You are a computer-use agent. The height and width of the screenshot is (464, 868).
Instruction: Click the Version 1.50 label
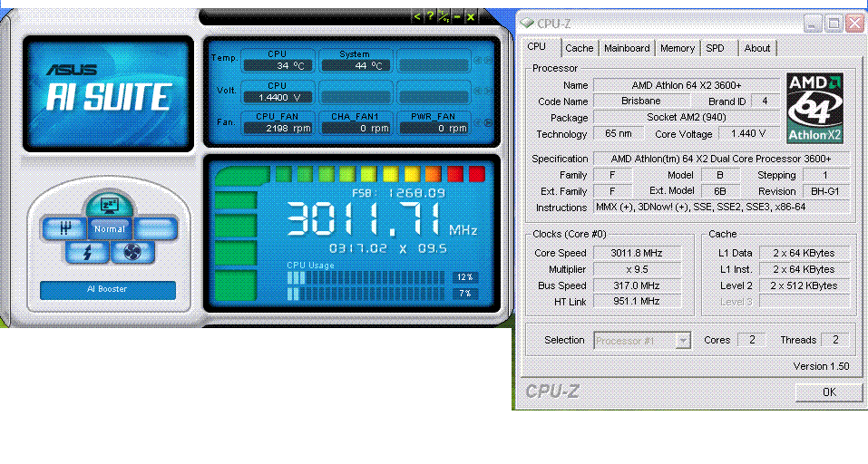click(821, 366)
